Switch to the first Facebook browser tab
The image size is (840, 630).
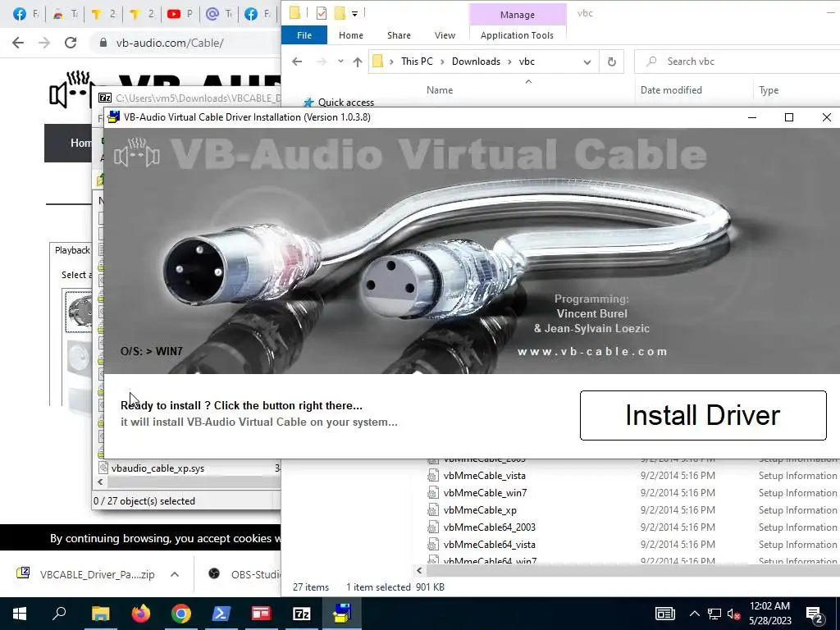coord(25,15)
